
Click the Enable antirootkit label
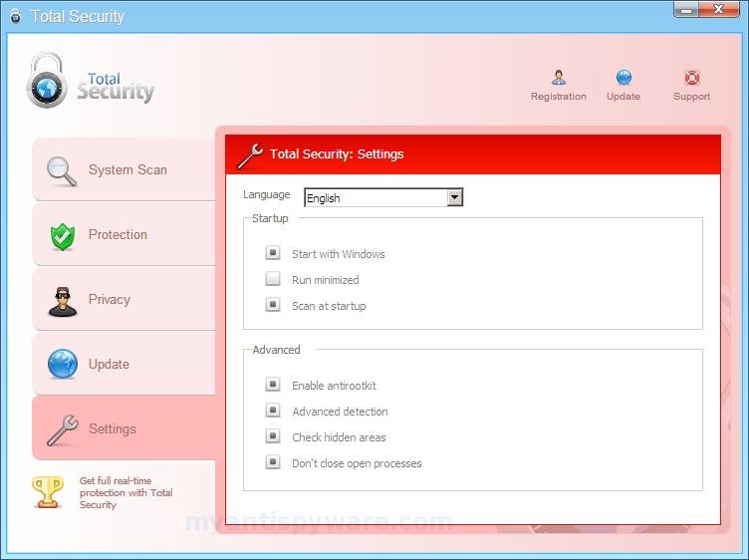(x=334, y=386)
